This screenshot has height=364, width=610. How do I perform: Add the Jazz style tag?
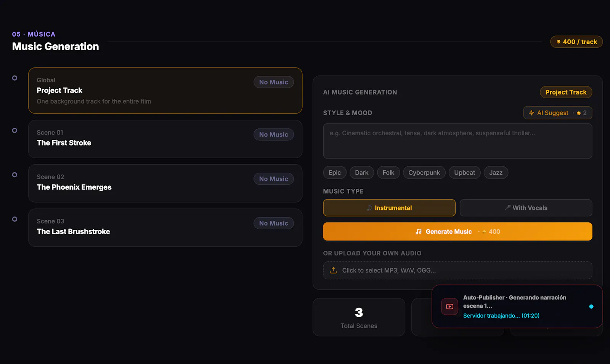click(496, 173)
